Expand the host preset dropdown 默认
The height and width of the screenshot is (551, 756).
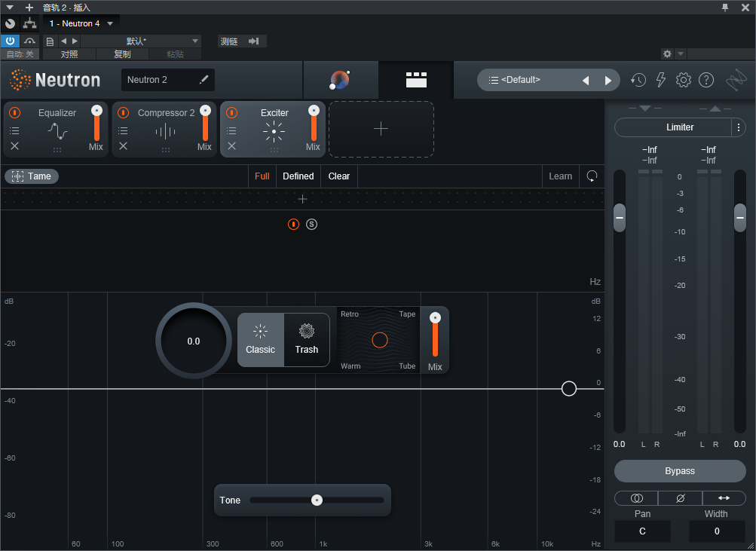(194, 41)
